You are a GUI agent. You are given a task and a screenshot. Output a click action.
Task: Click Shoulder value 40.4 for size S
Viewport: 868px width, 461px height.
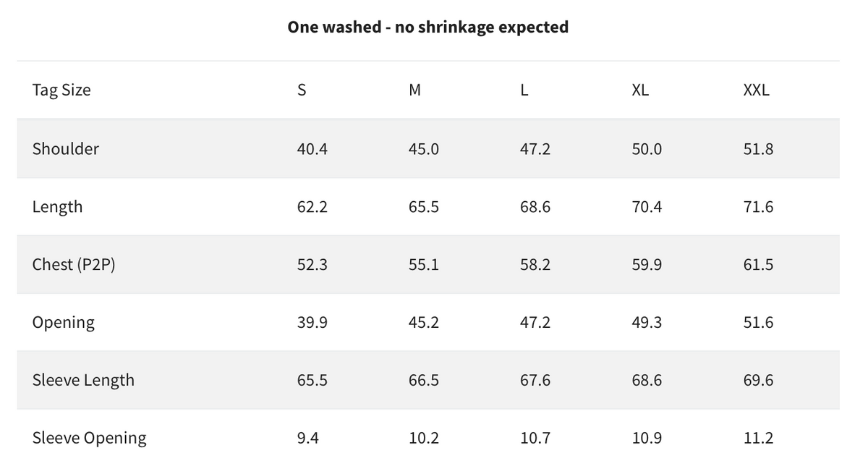pyautogui.click(x=312, y=149)
